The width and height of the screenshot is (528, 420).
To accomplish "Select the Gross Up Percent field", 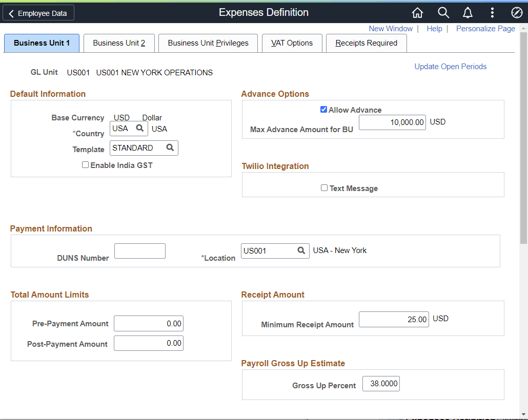I will pos(381,383).
